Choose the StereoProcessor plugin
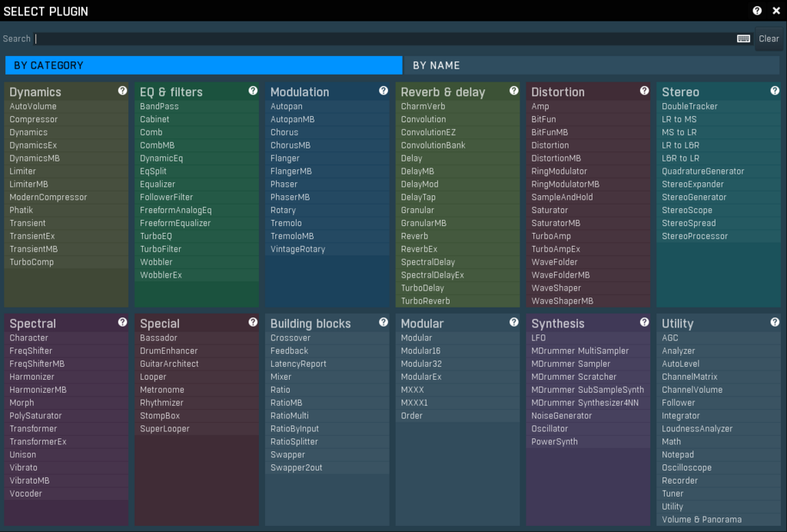Screen dimensions: 787x532 point(719,236)
